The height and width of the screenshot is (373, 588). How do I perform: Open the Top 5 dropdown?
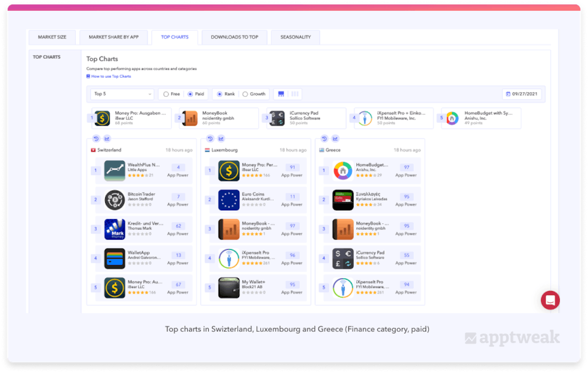coord(122,94)
